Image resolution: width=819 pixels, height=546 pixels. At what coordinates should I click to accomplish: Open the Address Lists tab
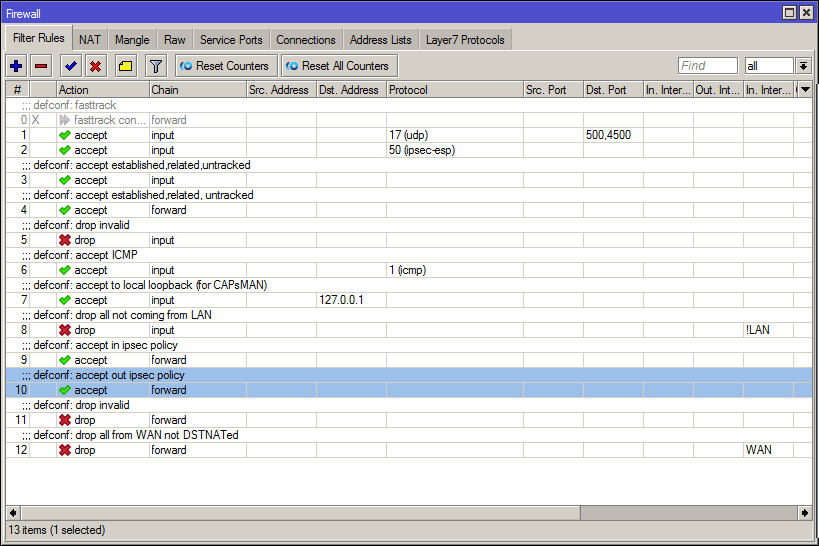(380, 40)
